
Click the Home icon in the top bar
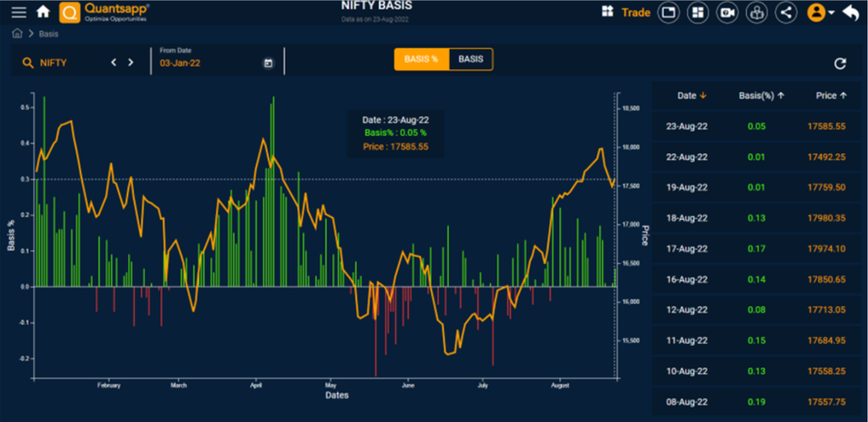point(43,11)
